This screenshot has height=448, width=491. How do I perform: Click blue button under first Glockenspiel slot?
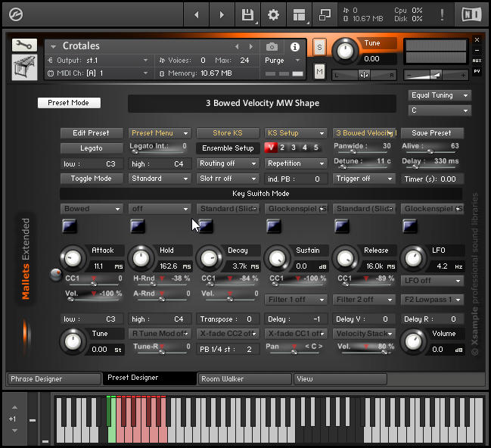click(274, 226)
